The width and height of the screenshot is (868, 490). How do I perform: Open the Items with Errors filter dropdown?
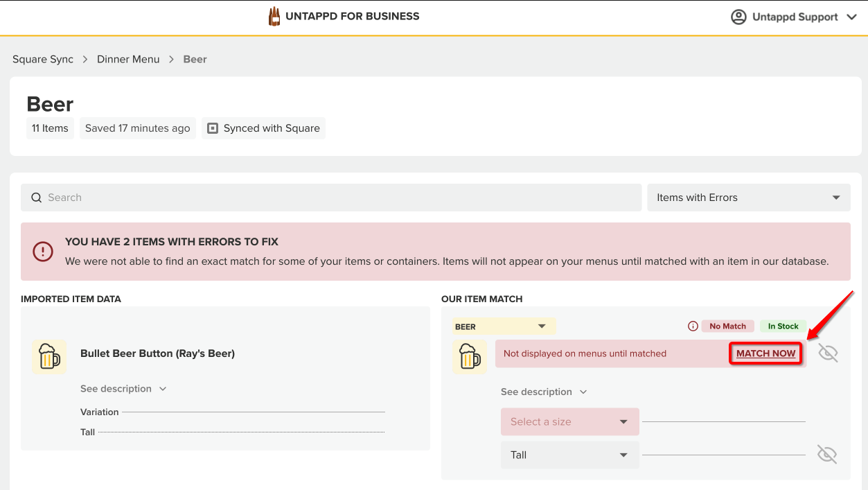click(748, 198)
